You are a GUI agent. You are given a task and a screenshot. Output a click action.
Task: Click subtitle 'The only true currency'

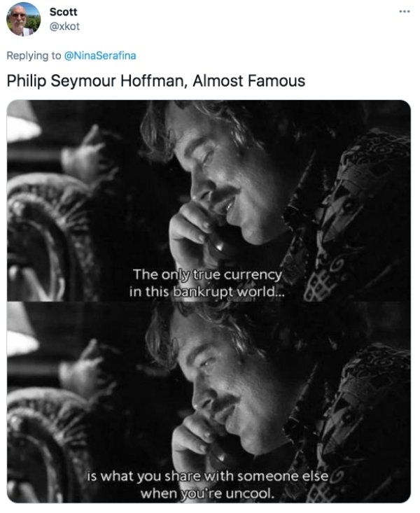(207, 274)
